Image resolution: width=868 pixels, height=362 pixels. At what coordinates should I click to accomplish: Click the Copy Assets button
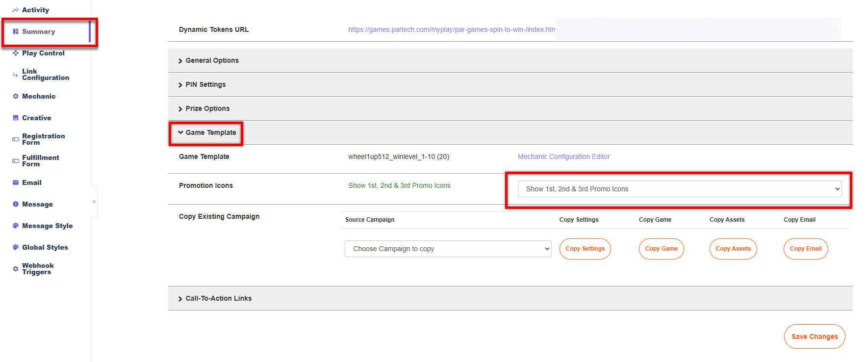pos(733,249)
